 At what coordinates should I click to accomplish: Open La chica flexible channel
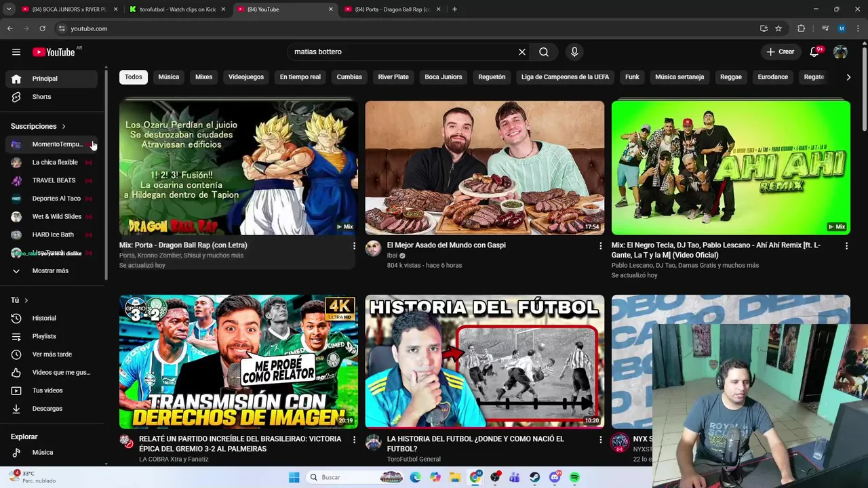(52, 163)
